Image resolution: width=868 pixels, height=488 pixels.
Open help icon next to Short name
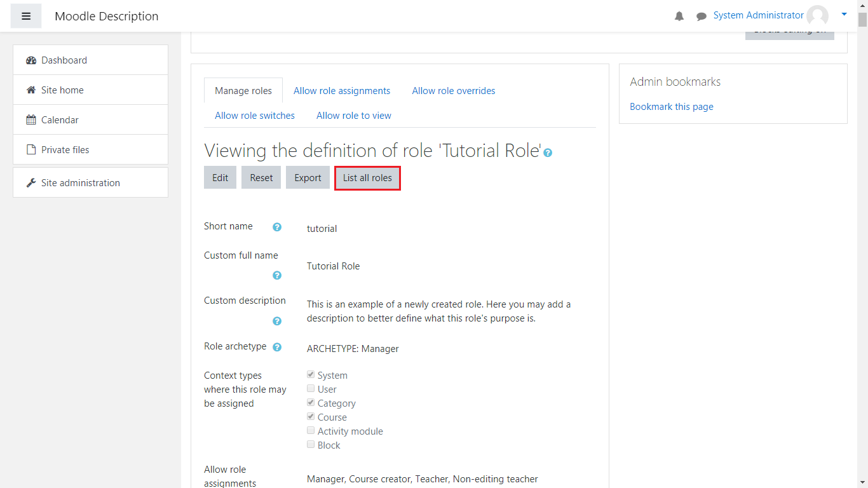277,227
